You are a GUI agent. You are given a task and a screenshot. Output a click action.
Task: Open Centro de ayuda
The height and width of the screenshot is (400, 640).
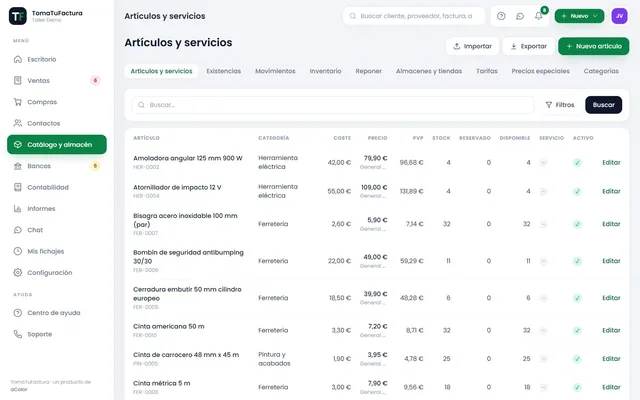[57, 313]
